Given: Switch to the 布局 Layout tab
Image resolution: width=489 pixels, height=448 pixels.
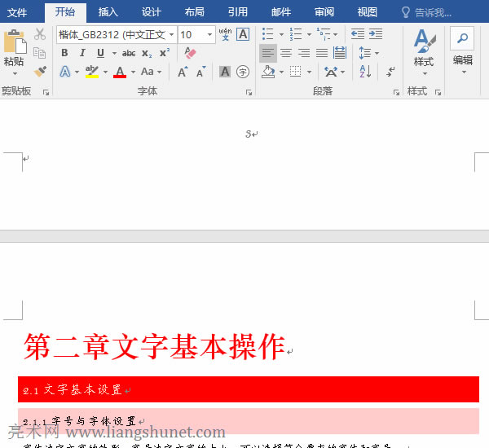Looking at the screenshot, I should [195, 12].
